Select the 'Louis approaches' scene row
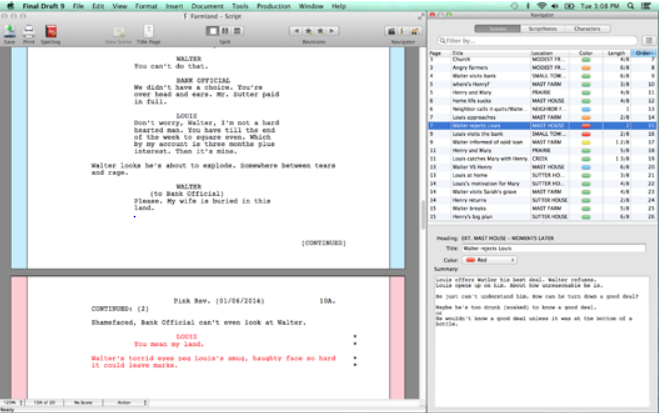Image resolution: width=659 pixels, height=413 pixels. tap(542, 117)
